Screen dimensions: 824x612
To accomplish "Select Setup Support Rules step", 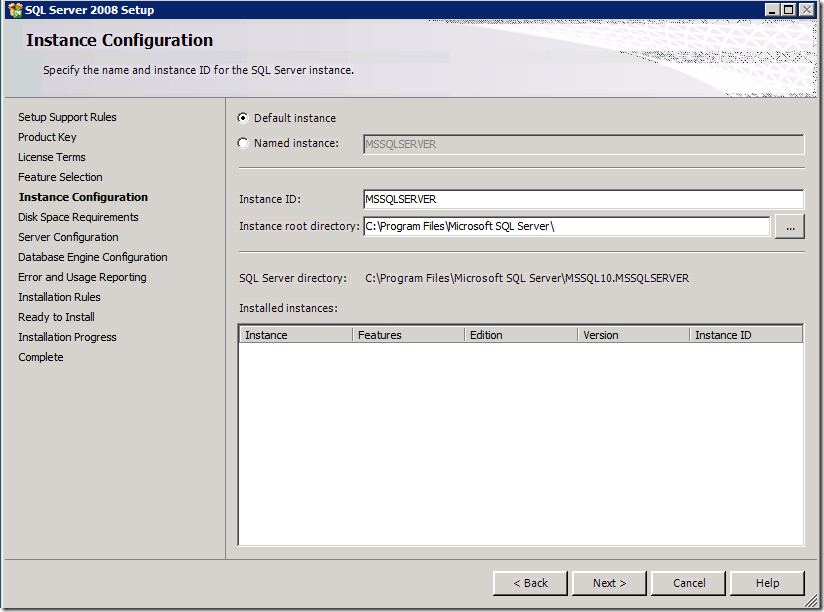I will tap(67, 117).
